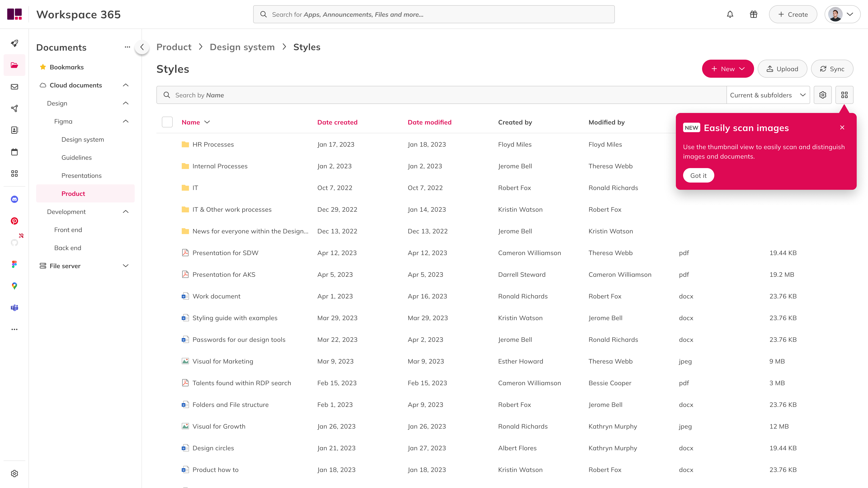The width and height of the screenshot is (868, 488).
Task: Navigate to Design system via breadcrumb
Action: click(242, 47)
